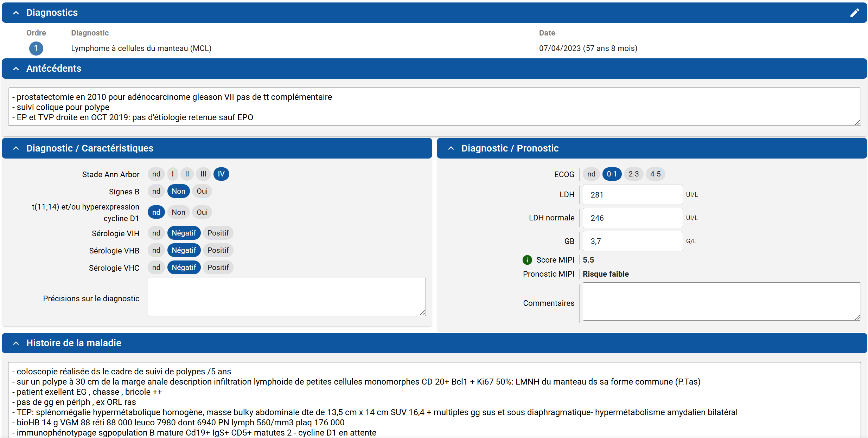The height and width of the screenshot is (438, 868).
Task: Collapse the Diagnostics section chevron
Action: click(16, 13)
